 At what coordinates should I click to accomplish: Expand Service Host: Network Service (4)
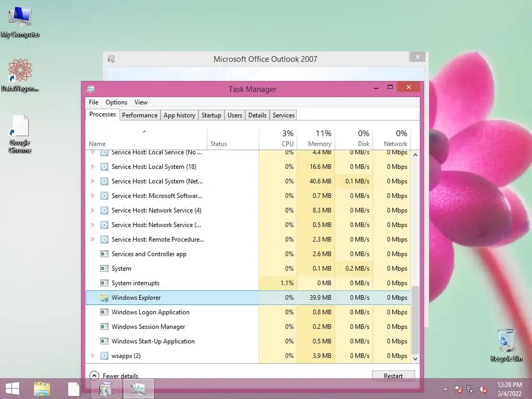tap(92, 210)
